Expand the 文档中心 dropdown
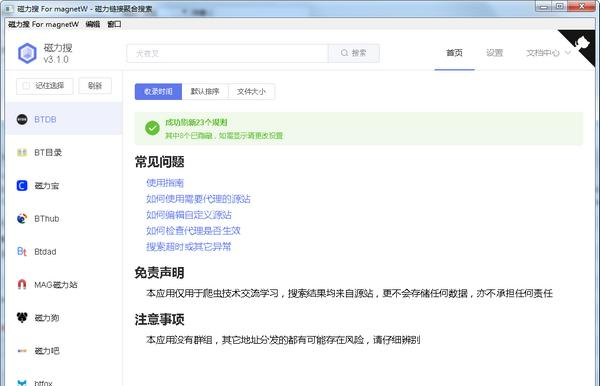The image size is (600, 386). point(548,53)
